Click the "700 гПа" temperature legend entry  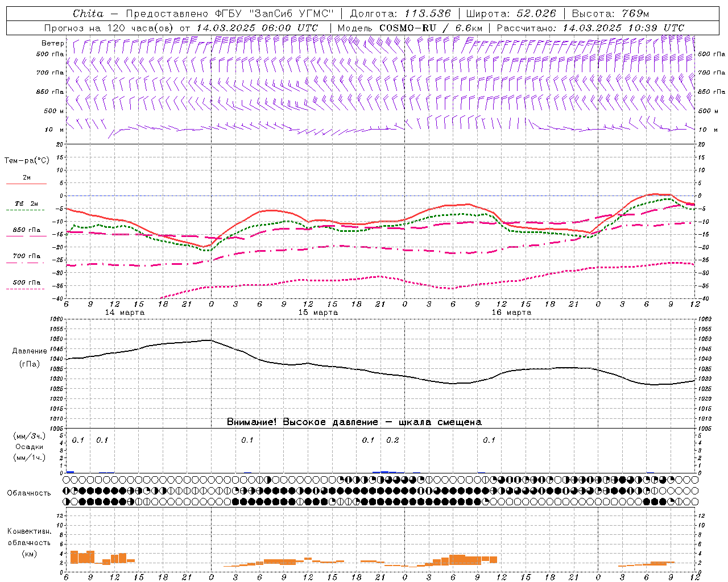pyautogui.click(x=27, y=256)
